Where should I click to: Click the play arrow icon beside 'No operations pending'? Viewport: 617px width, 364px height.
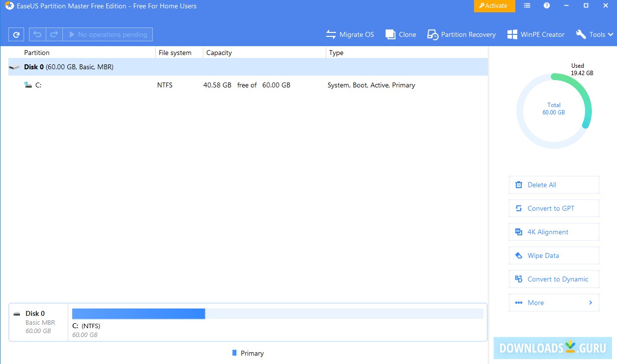(72, 34)
